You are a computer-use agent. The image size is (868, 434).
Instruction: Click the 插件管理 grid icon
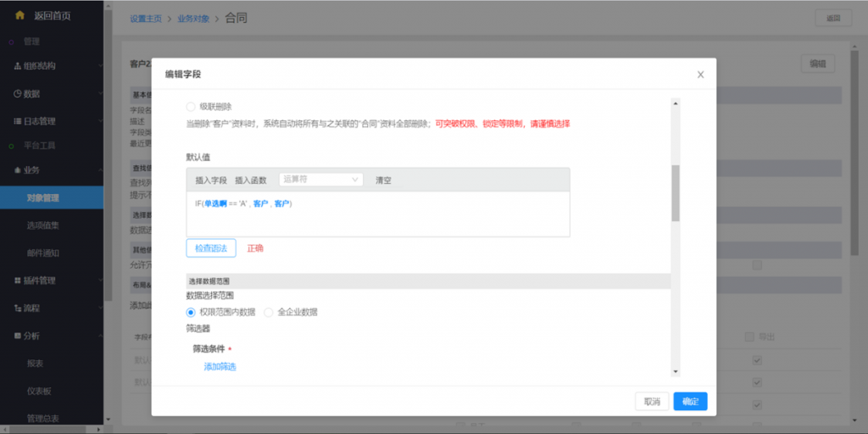(x=17, y=281)
